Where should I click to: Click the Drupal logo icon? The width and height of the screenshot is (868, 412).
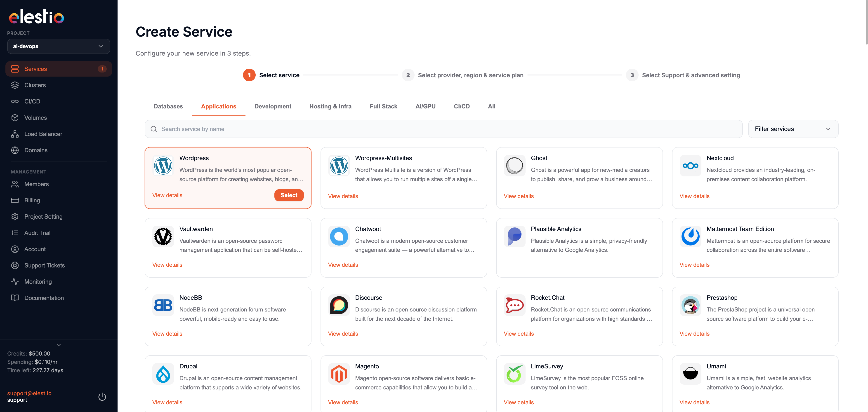click(163, 374)
